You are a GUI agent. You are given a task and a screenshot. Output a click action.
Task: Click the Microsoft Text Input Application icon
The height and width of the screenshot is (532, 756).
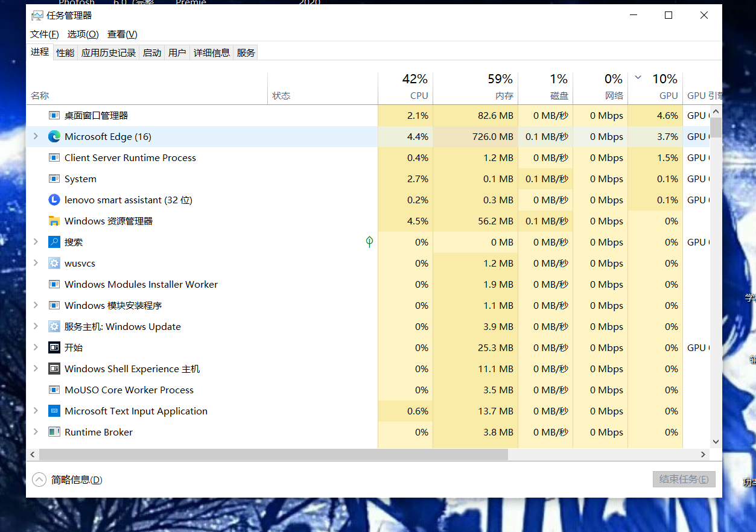54,411
